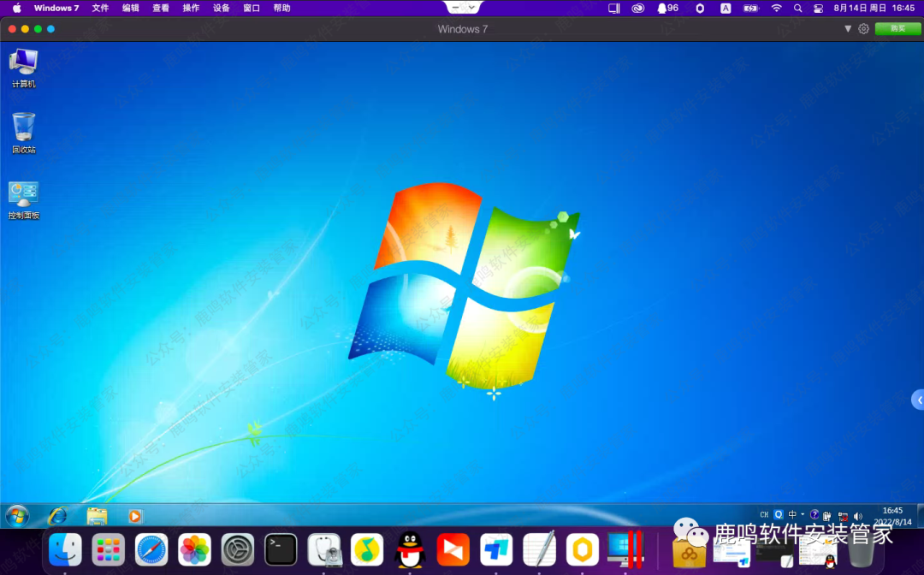Click the Windows 7 Start orb
This screenshot has width=924, height=575.
coord(17,515)
